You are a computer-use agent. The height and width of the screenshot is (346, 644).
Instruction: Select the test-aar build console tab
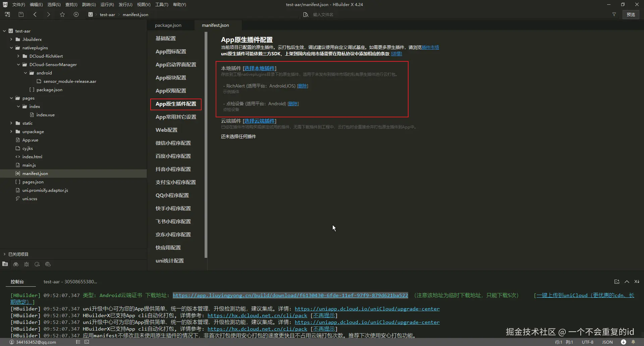pyautogui.click(x=70, y=282)
